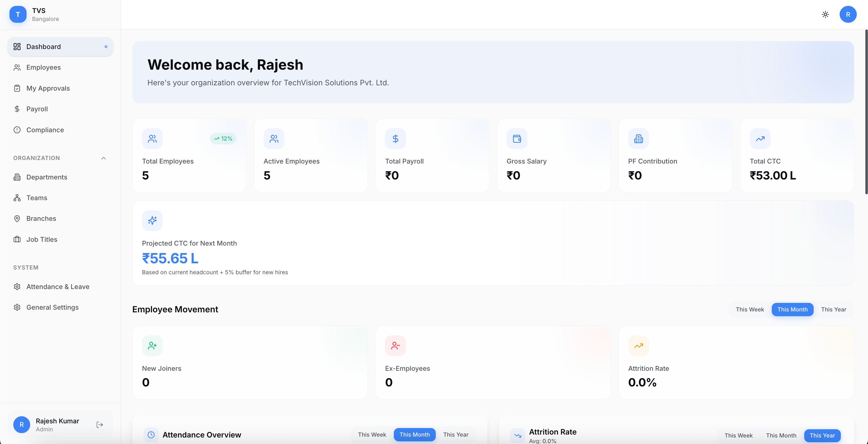Screen dimensions: 868x444
Task: Click the PF Contribution building icon
Action: click(638, 138)
